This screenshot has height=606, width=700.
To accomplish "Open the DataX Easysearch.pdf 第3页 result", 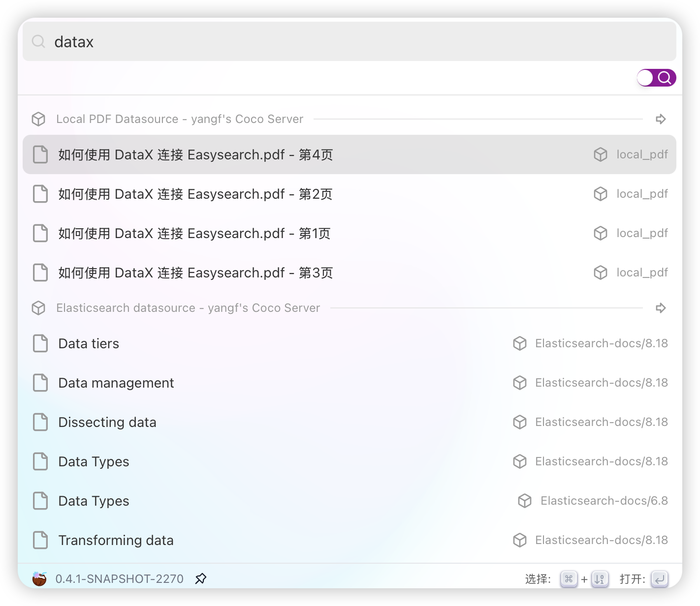I will coord(350,273).
